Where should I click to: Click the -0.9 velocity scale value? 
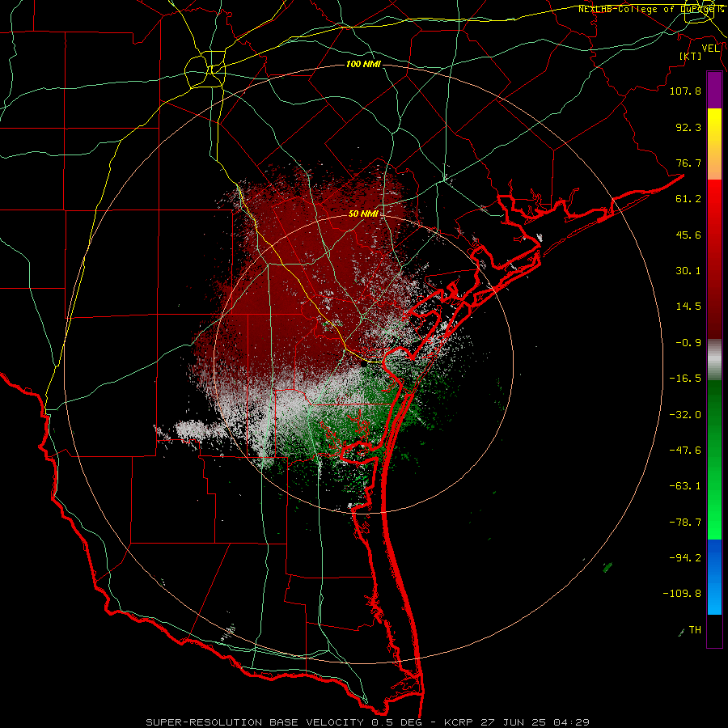688,343
